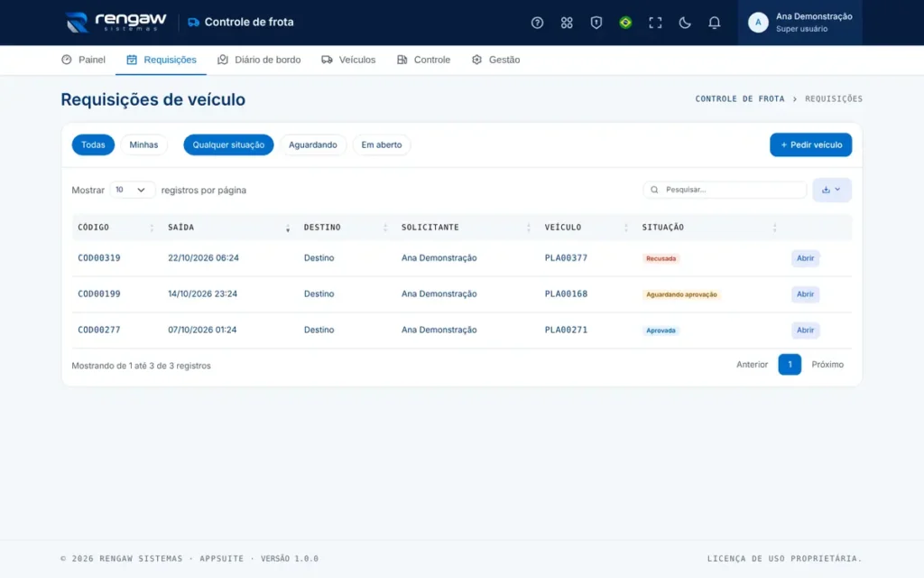Select the Requisições tab

[x=161, y=60]
